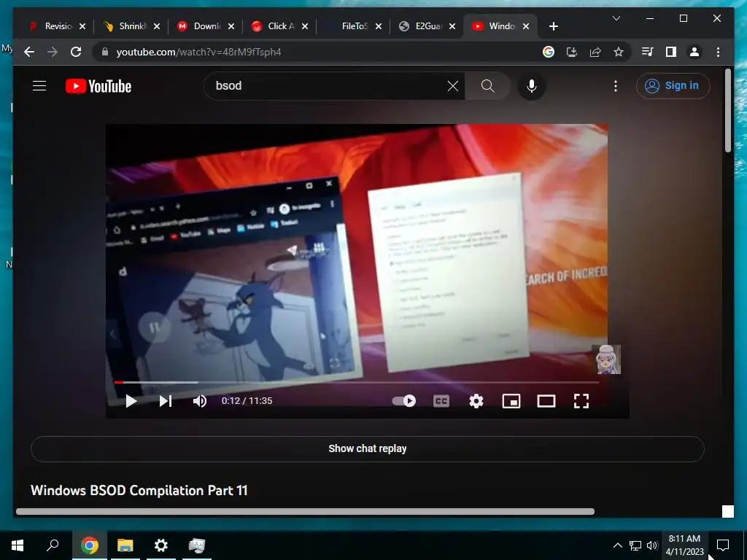Enable theater mode view

(546, 401)
